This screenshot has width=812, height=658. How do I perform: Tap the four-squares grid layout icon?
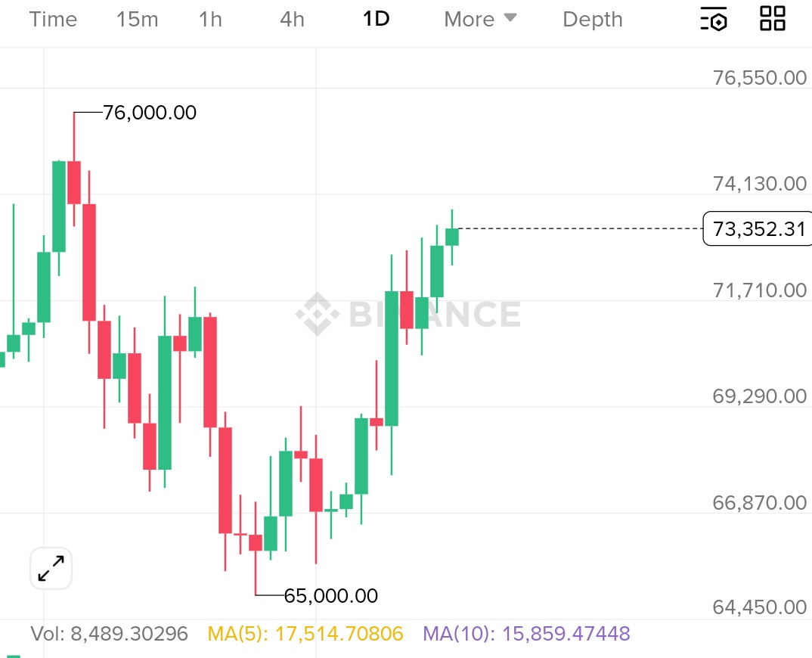coord(773,19)
